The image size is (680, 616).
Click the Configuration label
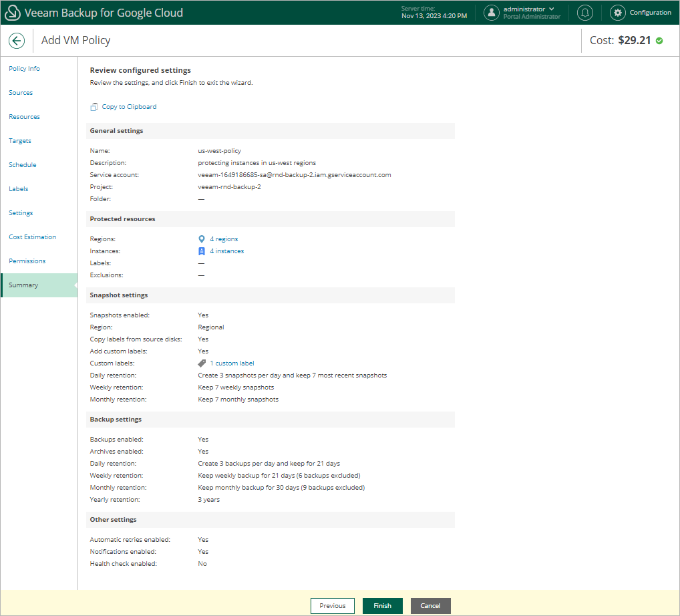point(651,13)
